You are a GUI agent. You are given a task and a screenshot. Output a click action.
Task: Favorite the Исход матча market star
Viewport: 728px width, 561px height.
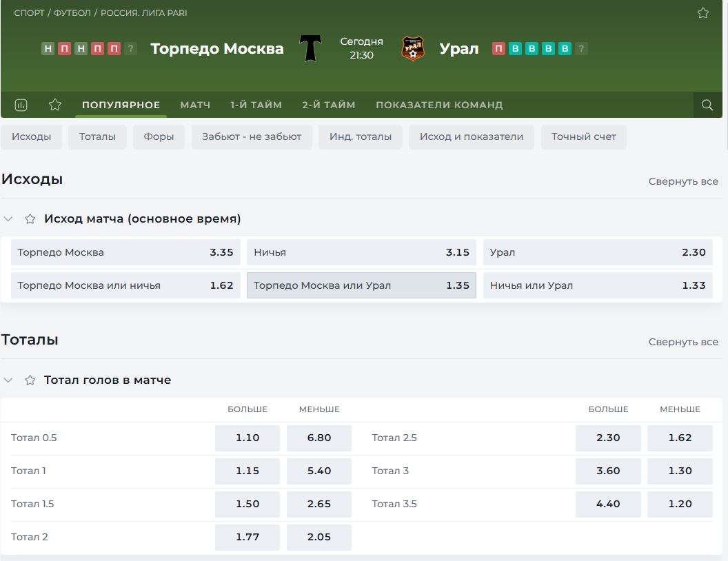(x=30, y=219)
